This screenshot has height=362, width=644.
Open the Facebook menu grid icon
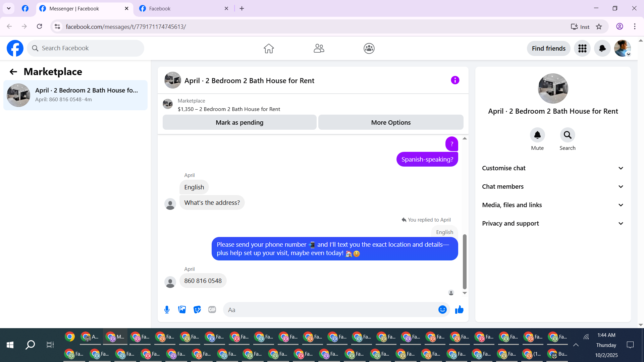click(x=582, y=49)
